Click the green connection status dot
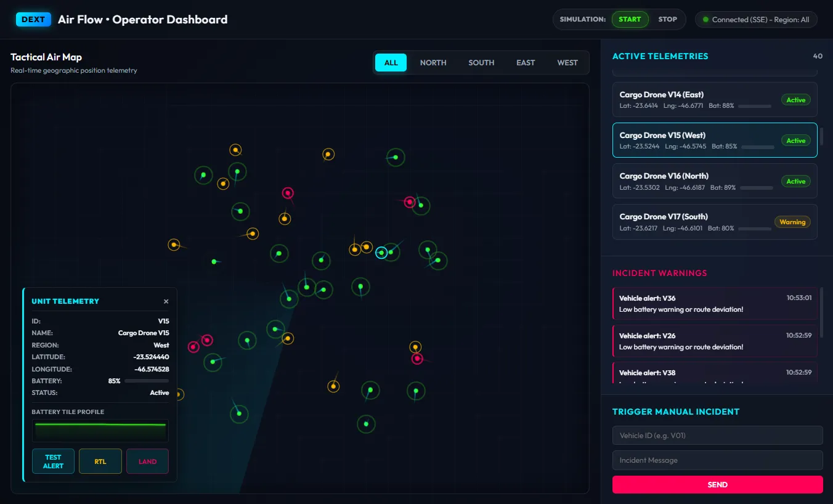The image size is (833, 504). (705, 20)
